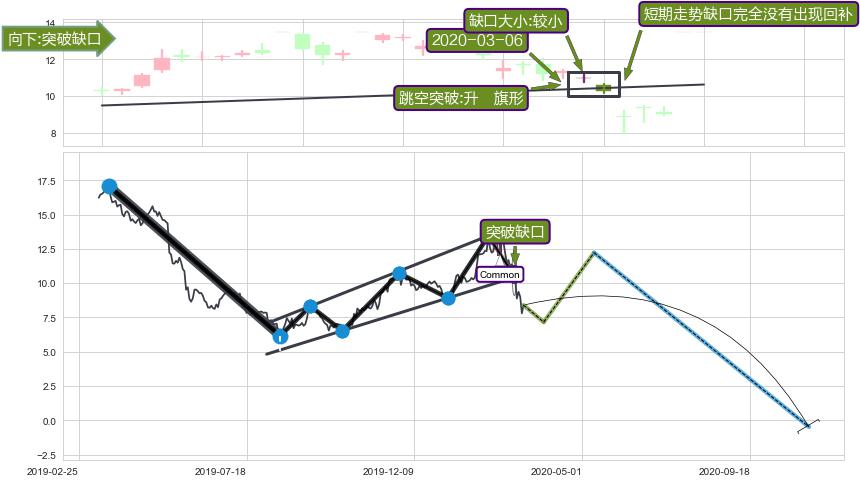This screenshot has height=483, width=860.
Task: Select the blue pivot dot at the 6.0 low
Action: coord(280,336)
